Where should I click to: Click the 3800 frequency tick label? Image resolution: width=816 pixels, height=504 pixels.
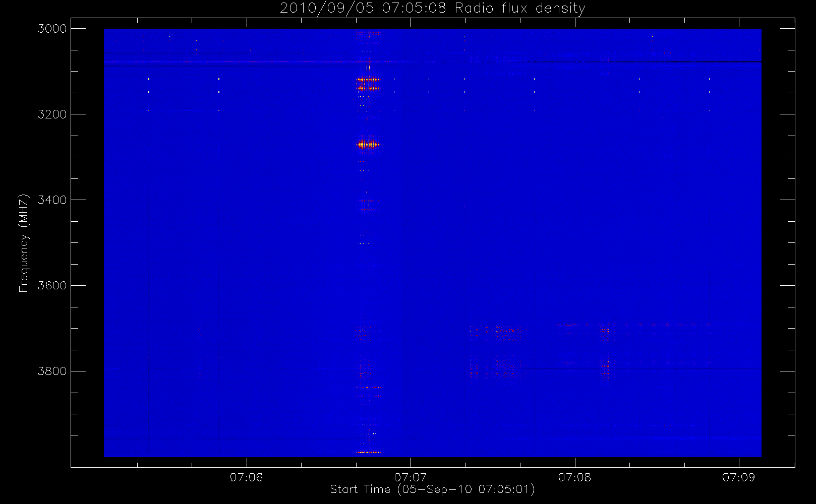pos(52,371)
